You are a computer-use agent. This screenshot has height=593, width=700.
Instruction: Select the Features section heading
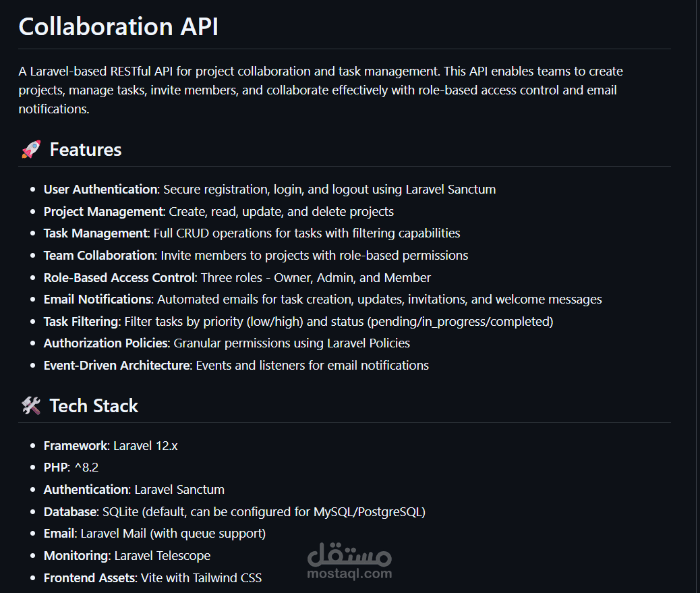pos(85,150)
